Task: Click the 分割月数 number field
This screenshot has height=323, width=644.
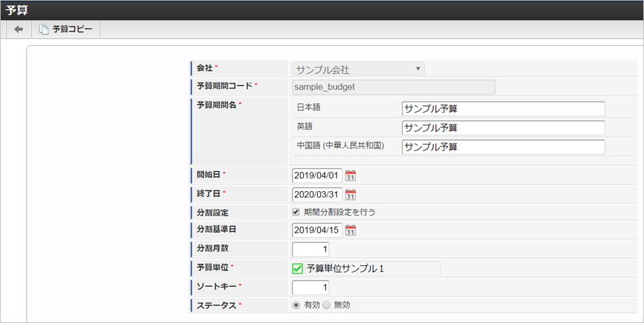Action: (310, 249)
